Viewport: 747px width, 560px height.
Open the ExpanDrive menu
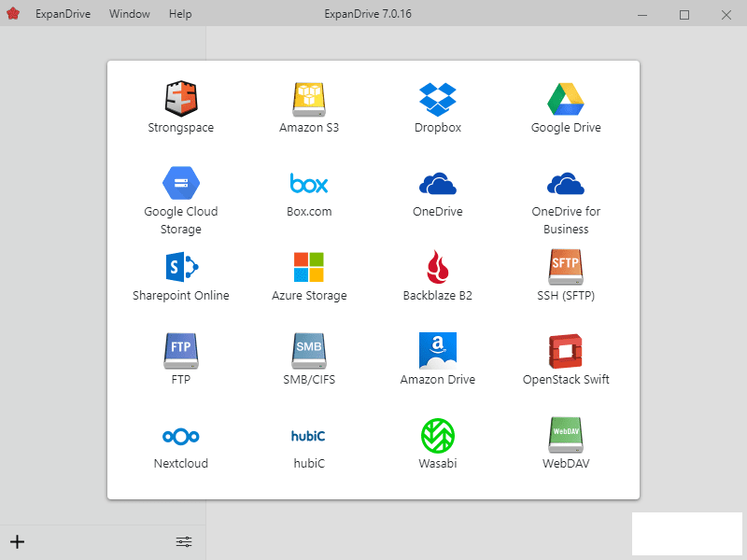pos(63,14)
